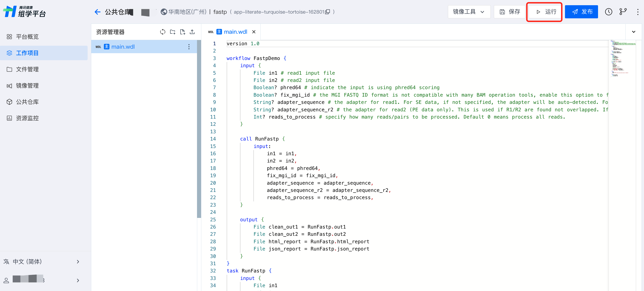The image size is (644, 291).
Task: Click the 发布 publish button
Action: (581, 12)
